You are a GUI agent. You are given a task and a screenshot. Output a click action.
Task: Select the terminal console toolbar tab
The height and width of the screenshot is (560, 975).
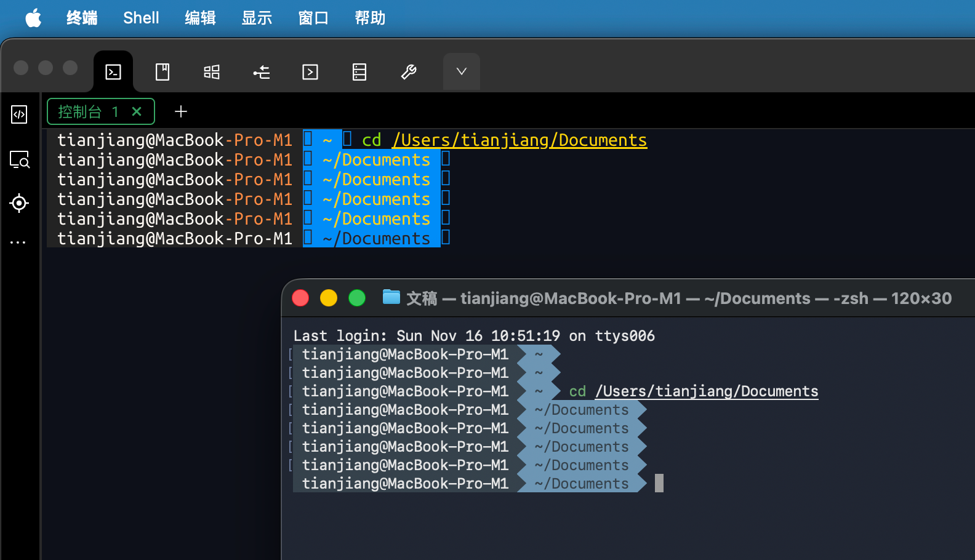pyautogui.click(x=113, y=72)
